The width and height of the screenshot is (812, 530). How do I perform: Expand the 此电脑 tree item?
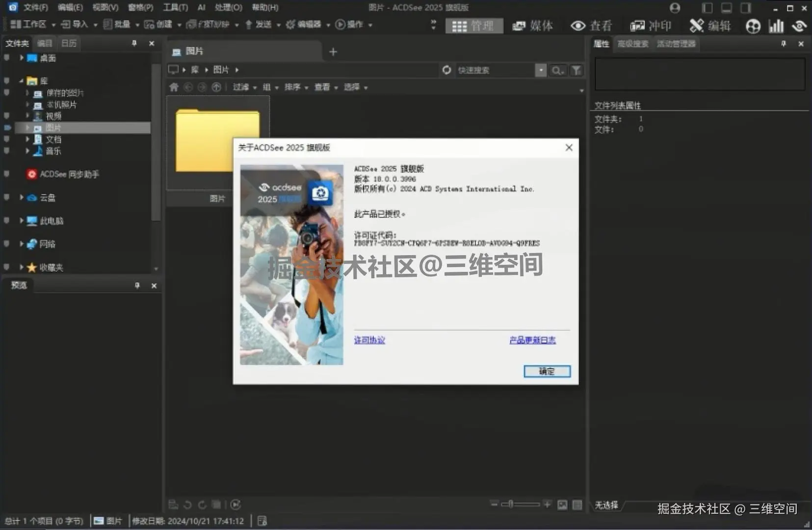[21, 221]
